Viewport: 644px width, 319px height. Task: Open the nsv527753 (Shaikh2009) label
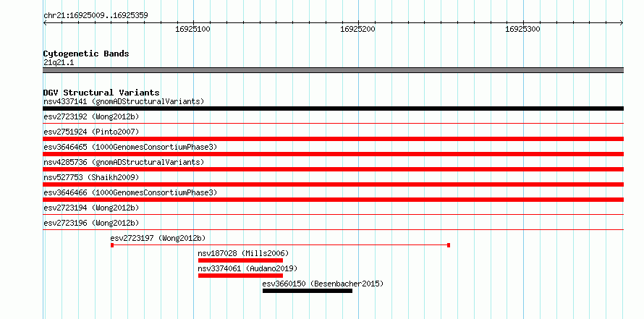pyautogui.click(x=91, y=177)
